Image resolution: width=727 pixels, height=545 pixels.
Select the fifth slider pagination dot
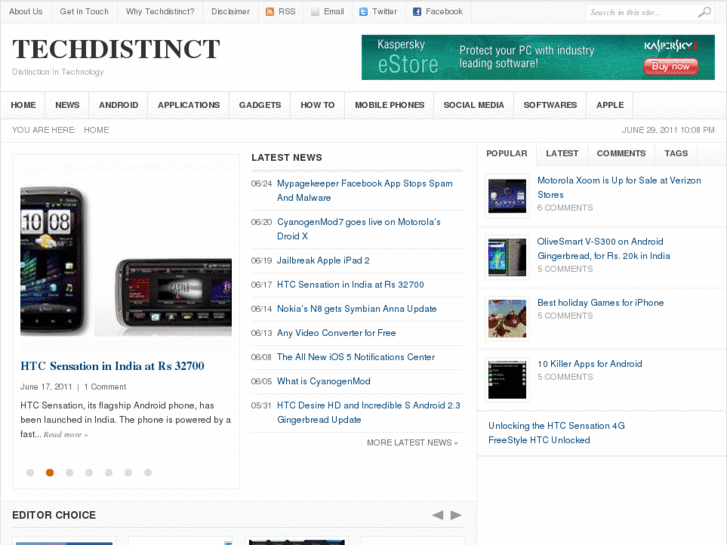click(108, 473)
